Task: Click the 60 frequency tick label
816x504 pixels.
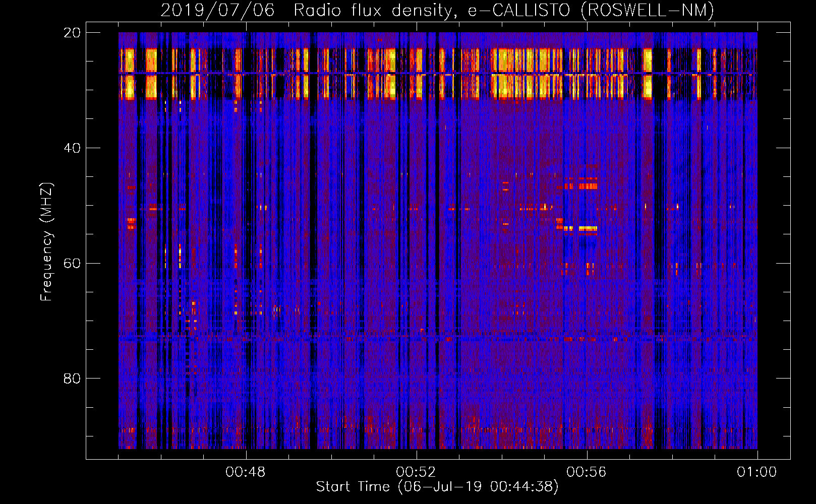Action: click(72, 263)
